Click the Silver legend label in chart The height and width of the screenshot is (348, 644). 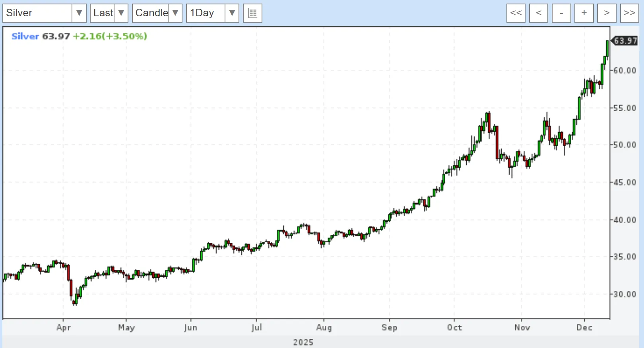click(25, 36)
